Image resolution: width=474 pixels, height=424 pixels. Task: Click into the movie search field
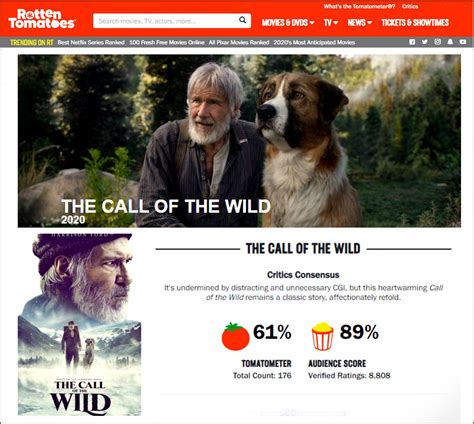tap(166, 21)
